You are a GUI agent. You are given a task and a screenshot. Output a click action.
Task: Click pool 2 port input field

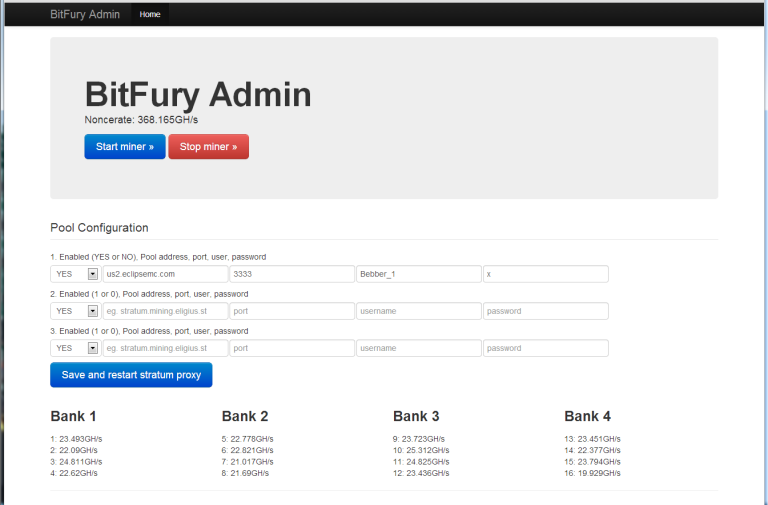click(x=291, y=311)
